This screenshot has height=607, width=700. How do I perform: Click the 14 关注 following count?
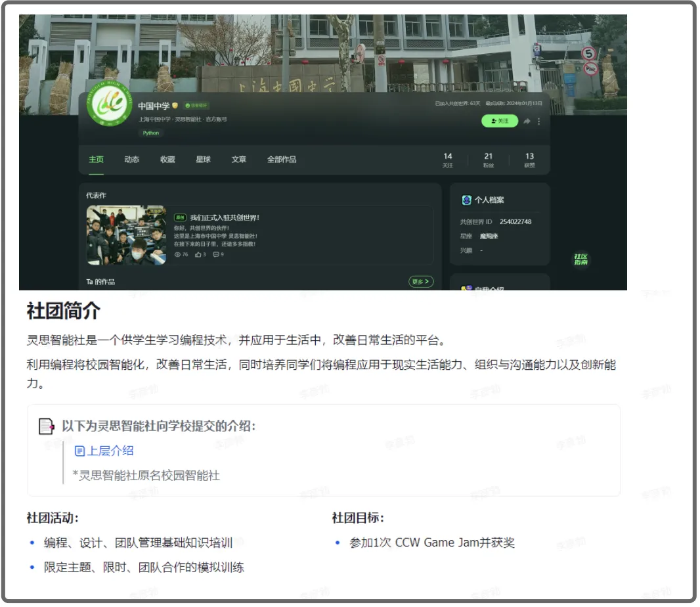click(x=448, y=160)
